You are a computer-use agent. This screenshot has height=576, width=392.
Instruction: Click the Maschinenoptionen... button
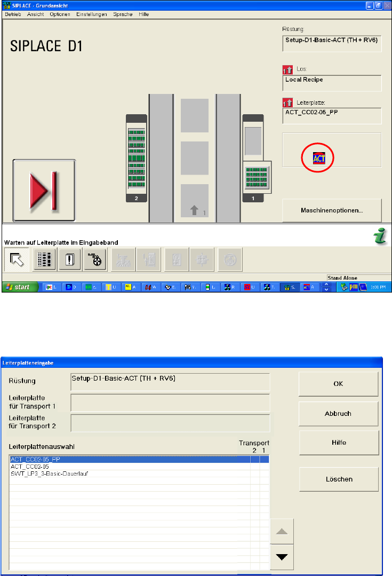point(332,210)
